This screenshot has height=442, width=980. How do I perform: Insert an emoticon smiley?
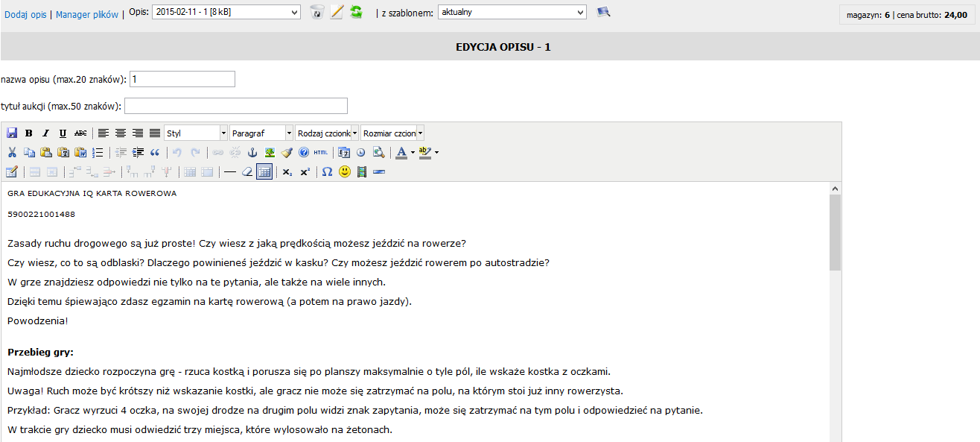[x=345, y=172]
